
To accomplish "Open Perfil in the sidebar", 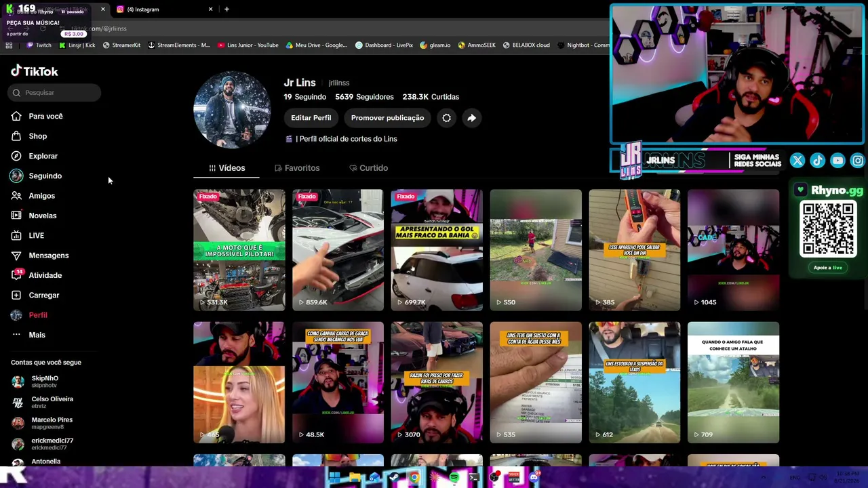I will [x=29, y=315].
